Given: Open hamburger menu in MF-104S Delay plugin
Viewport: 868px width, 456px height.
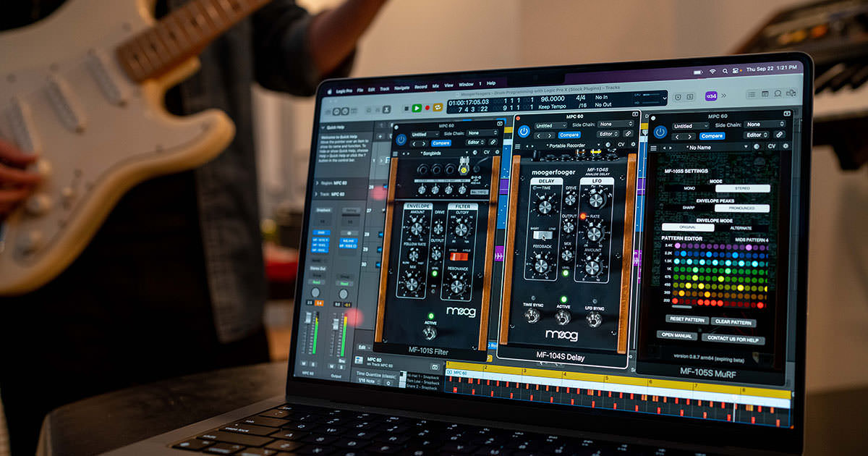Looking at the screenshot, I should pos(518,146).
